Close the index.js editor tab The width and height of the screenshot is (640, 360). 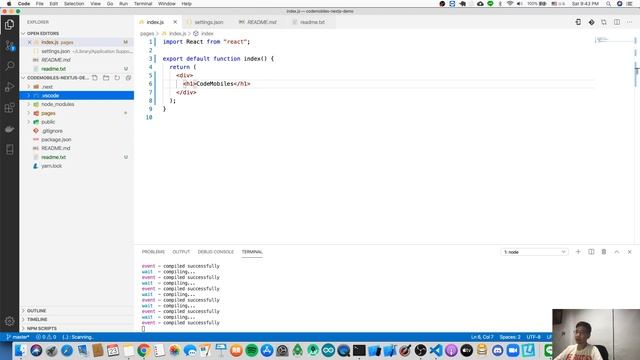(175, 22)
